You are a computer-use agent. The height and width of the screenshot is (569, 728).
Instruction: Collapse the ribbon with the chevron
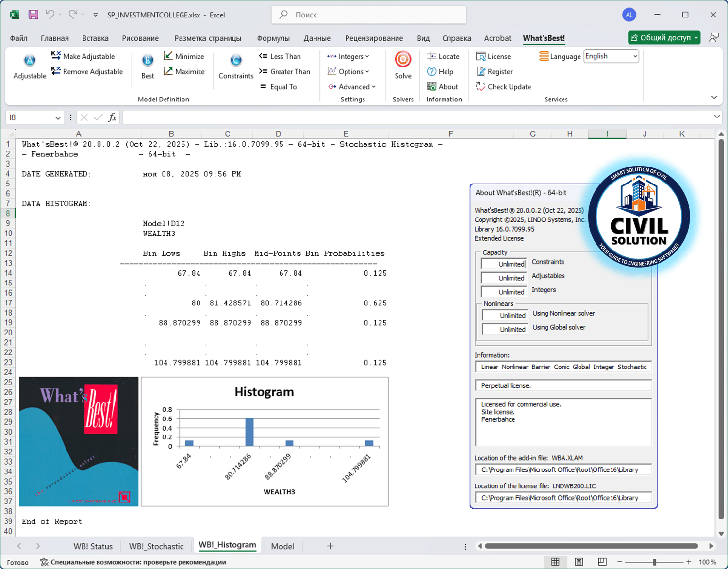tap(714, 97)
